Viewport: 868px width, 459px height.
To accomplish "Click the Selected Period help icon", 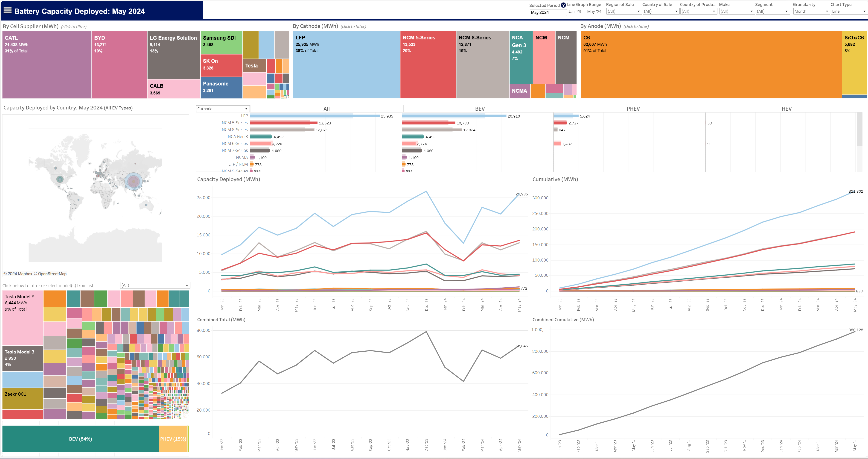I will [x=563, y=5].
